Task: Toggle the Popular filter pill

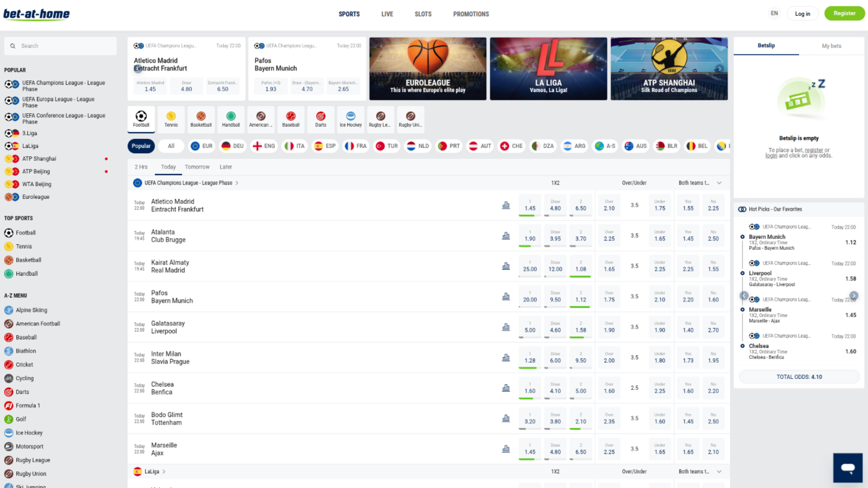Action: (141, 145)
